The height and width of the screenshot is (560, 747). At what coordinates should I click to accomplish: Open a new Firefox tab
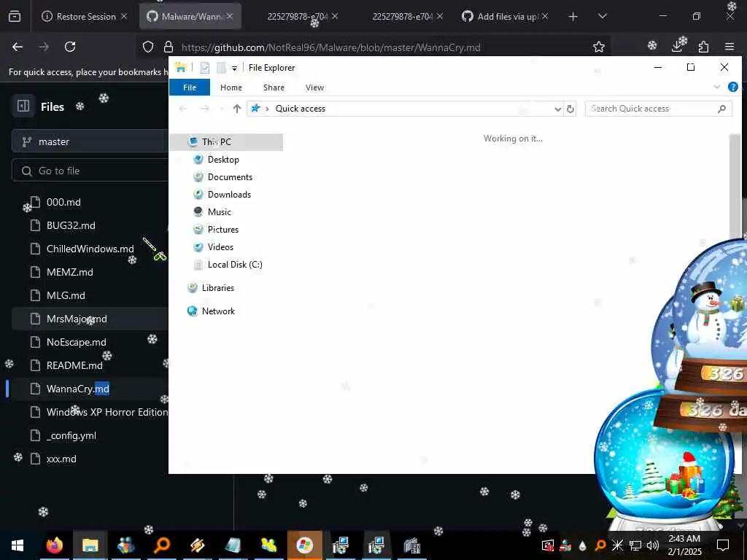(573, 17)
